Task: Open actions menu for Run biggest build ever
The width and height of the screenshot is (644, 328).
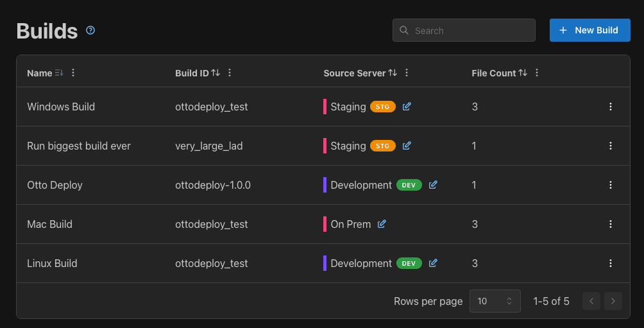Action: tap(611, 146)
